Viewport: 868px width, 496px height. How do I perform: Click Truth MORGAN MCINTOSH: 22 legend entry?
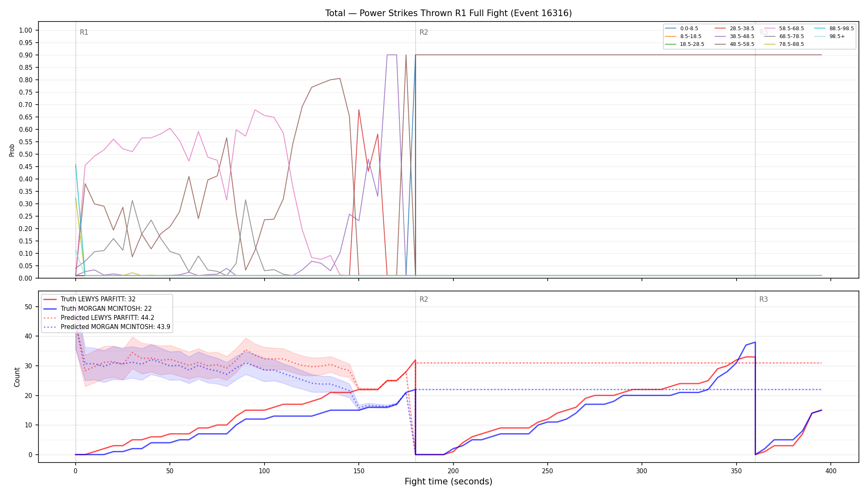tap(98, 308)
